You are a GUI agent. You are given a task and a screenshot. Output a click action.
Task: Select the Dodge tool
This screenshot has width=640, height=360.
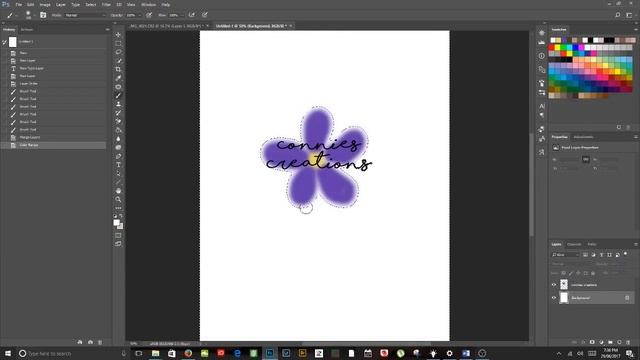tap(118, 147)
